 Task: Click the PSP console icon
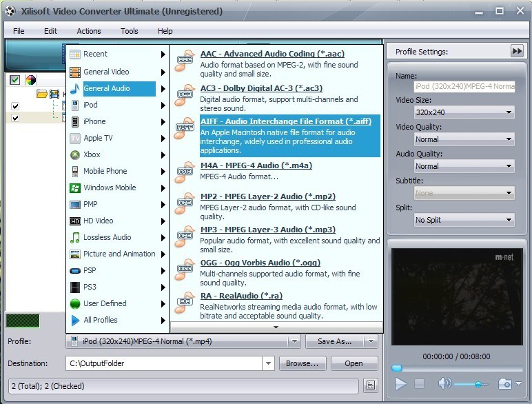click(x=75, y=271)
